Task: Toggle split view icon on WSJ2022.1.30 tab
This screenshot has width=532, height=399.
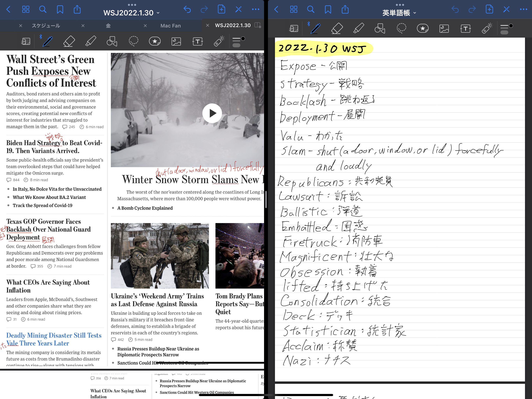Action: coord(258,25)
